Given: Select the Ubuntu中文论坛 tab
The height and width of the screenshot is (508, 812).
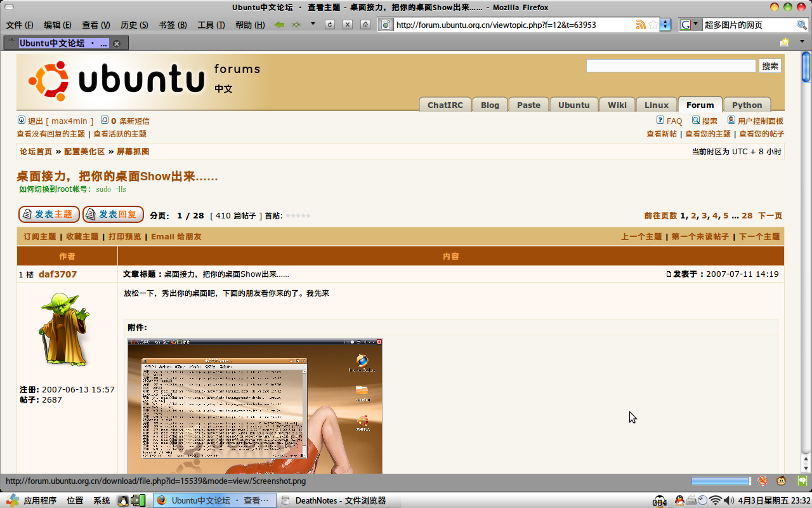Looking at the screenshot, I should [x=66, y=43].
